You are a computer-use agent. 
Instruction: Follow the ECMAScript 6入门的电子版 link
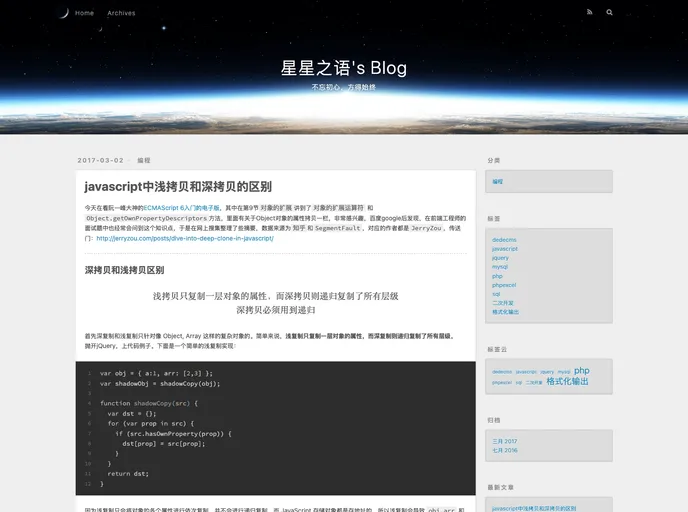181,208
